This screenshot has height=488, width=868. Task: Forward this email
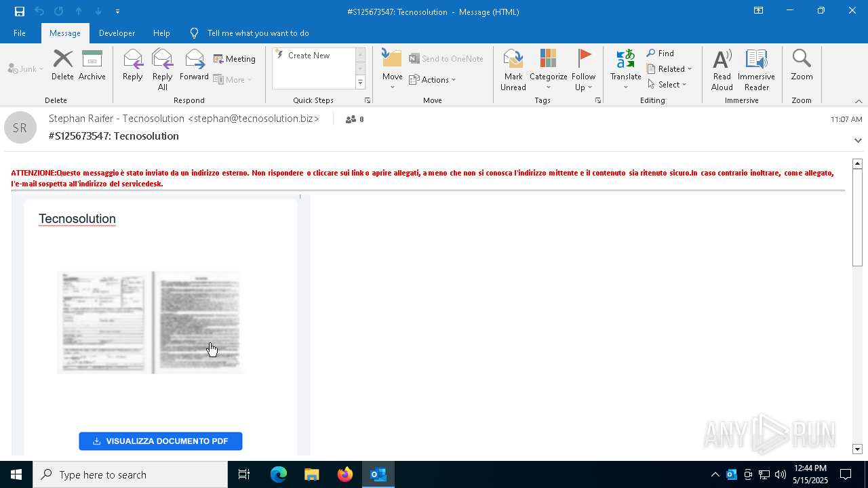[x=194, y=65]
